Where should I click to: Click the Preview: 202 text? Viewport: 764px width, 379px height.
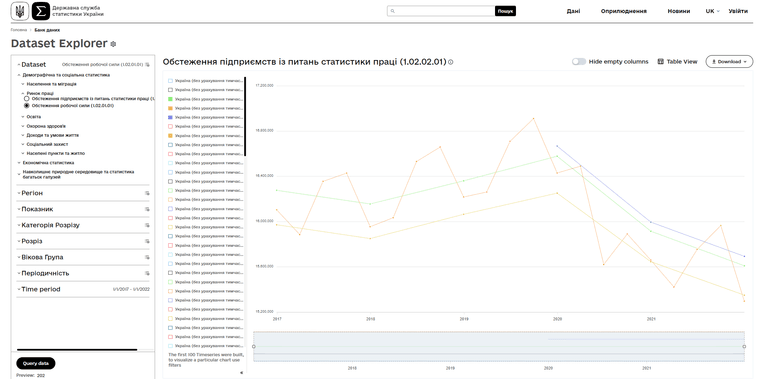[30, 376]
